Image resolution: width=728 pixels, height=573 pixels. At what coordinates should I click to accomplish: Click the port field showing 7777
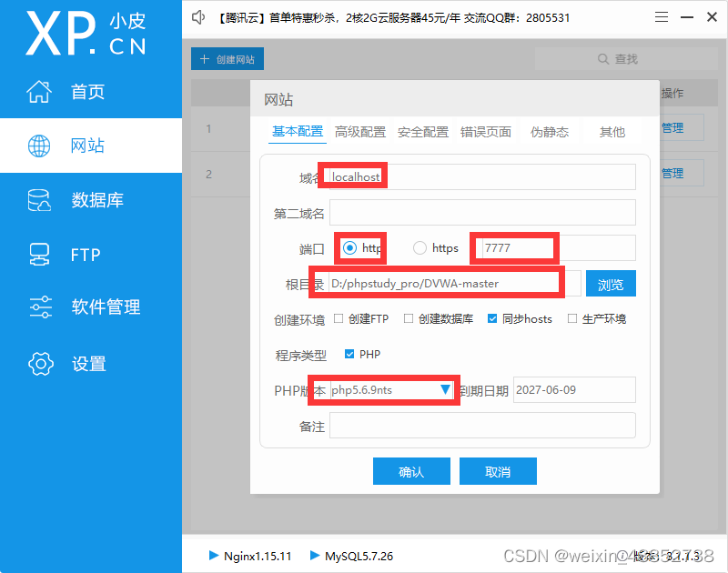[x=559, y=248]
